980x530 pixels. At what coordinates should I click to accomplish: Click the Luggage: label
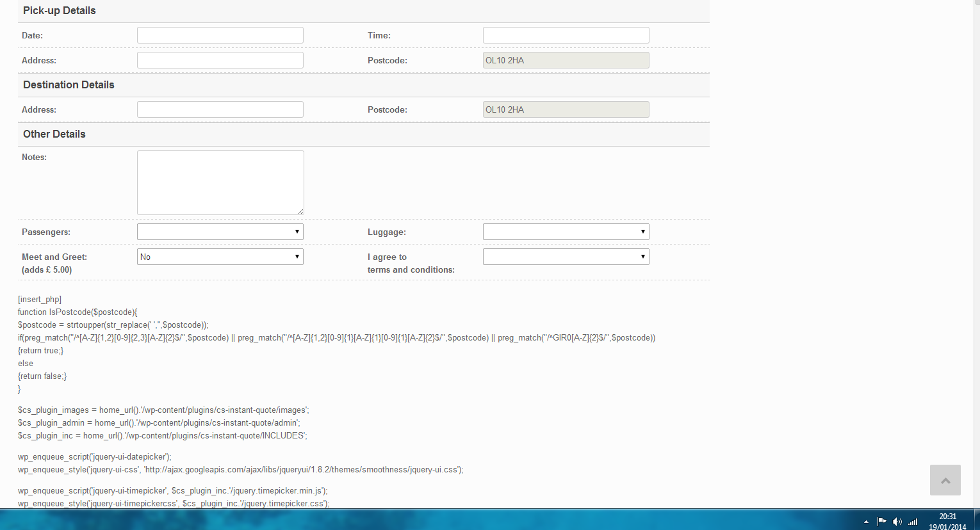(387, 232)
